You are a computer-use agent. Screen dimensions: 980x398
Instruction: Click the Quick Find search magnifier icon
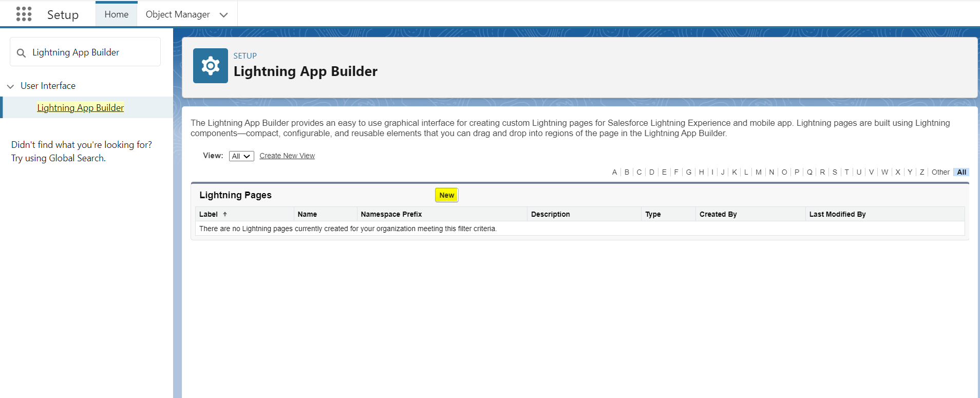click(21, 53)
